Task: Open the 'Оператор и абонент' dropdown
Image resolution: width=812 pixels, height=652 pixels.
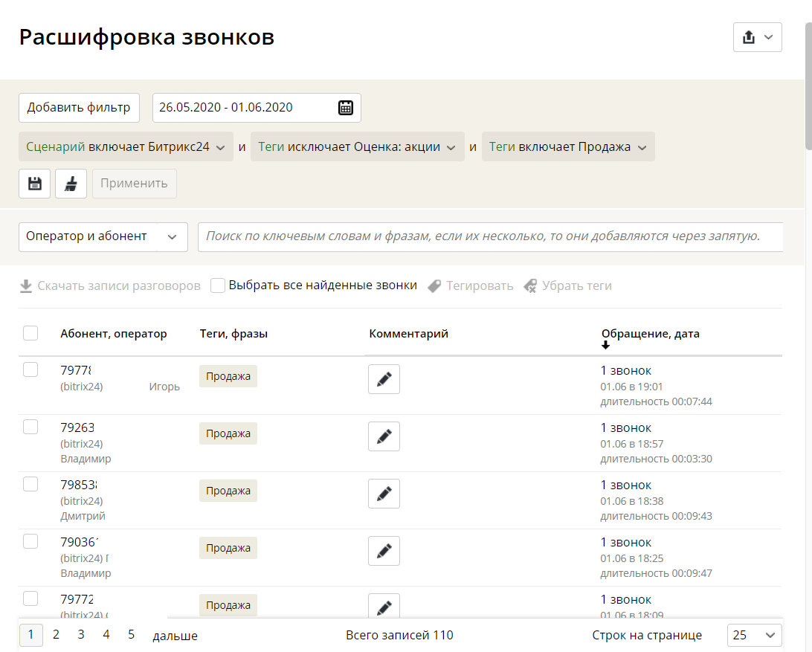Action: tap(103, 237)
